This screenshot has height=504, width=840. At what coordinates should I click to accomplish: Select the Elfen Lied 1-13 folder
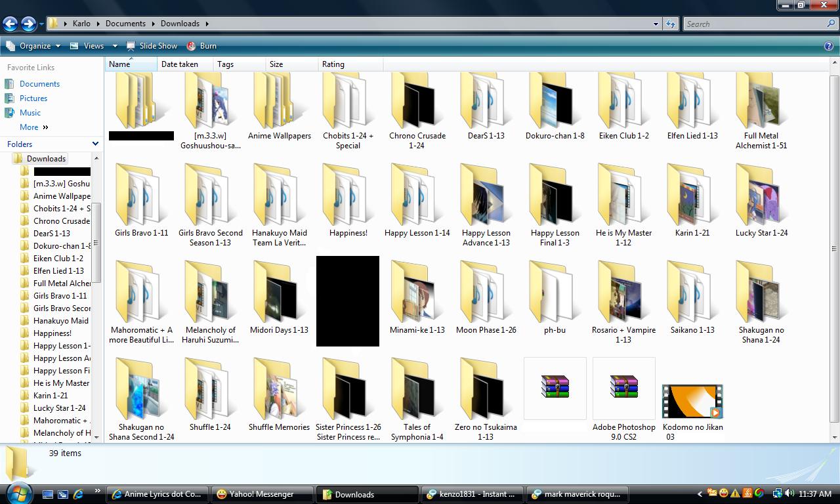pyautogui.click(x=692, y=106)
